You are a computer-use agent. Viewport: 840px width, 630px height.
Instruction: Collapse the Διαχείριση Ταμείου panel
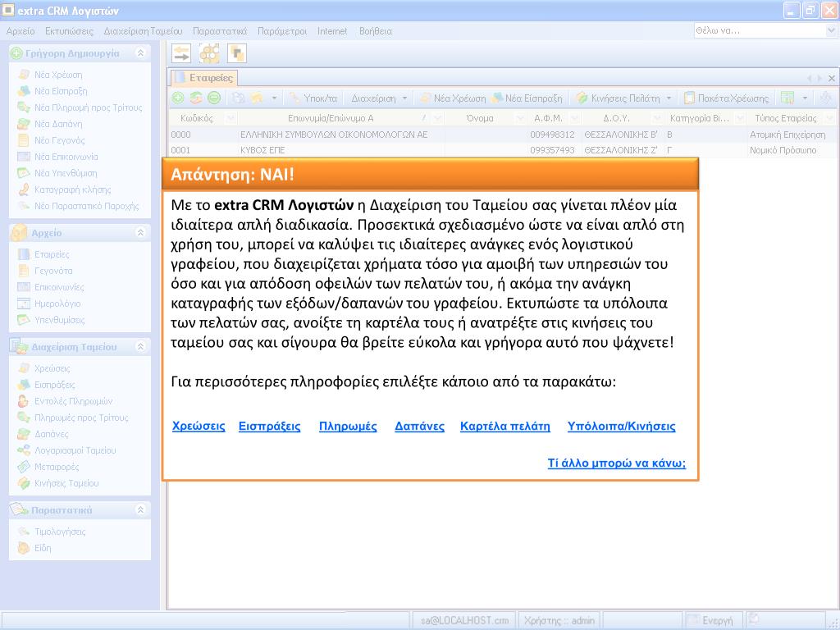coord(140,347)
